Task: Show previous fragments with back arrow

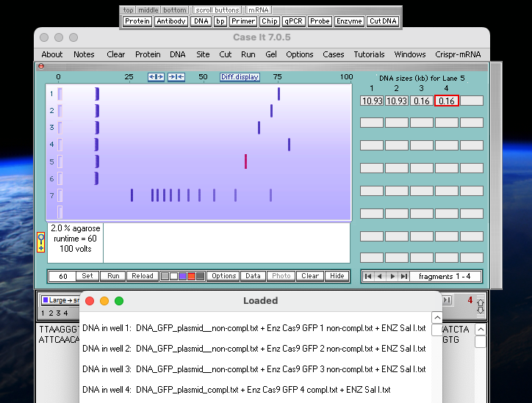Action: pyautogui.click(x=380, y=276)
